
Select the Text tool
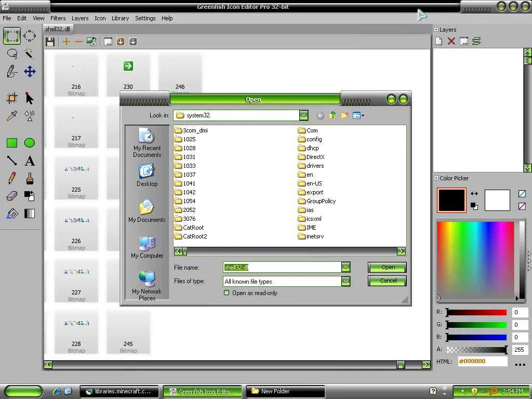[30, 161]
